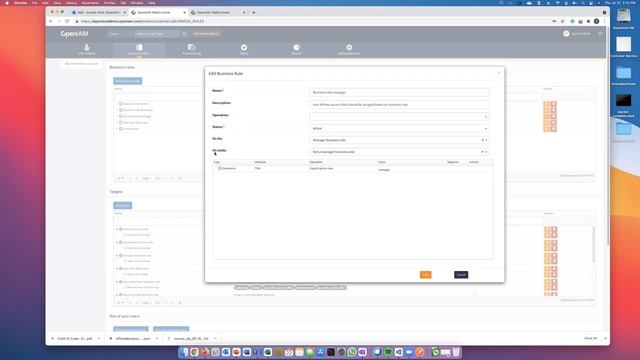Click the header search text field
The height and width of the screenshot is (360, 640).
[157, 34]
